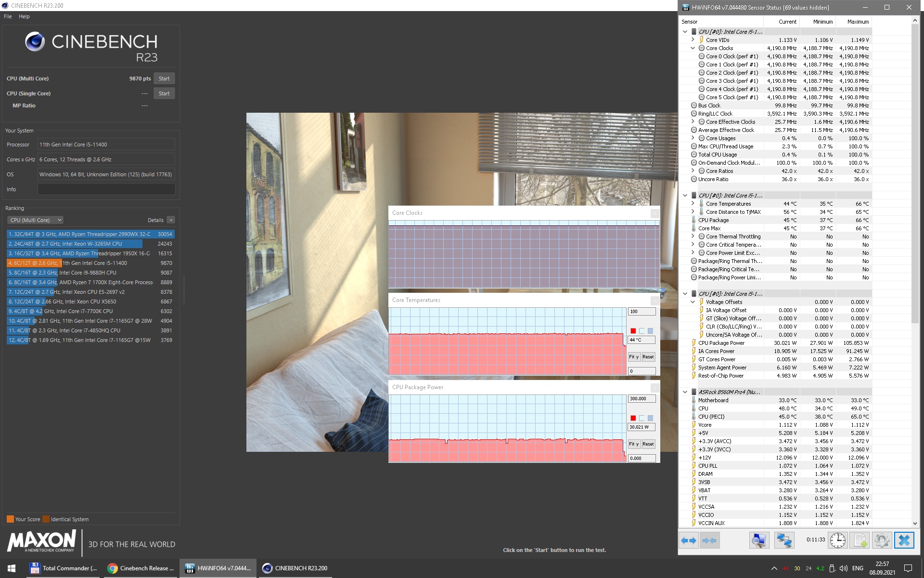924x578 pixels.
Task: Click red color swatch in Core Temperatures graph
Action: click(633, 331)
